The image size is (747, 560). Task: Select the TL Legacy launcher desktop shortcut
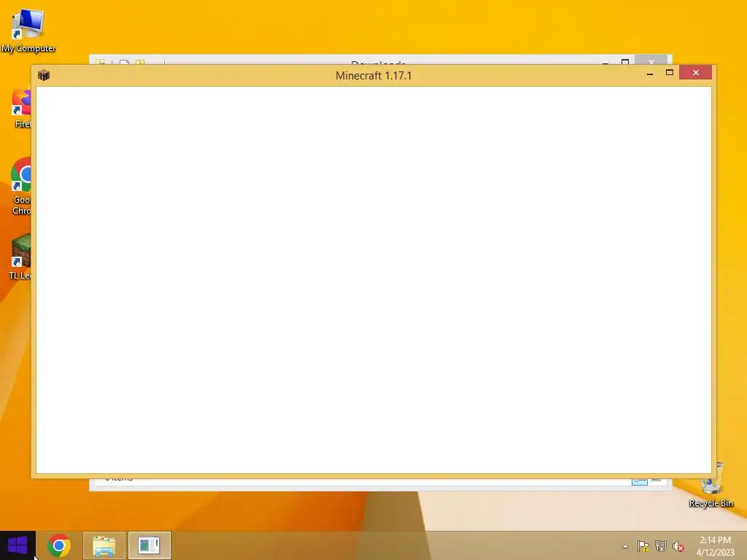coord(20,257)
